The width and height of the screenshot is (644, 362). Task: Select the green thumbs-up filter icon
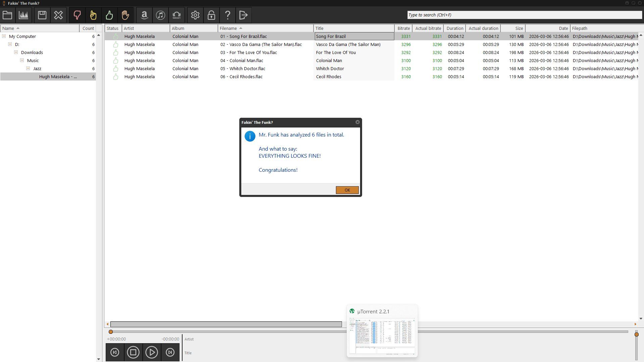coord(109,15)
